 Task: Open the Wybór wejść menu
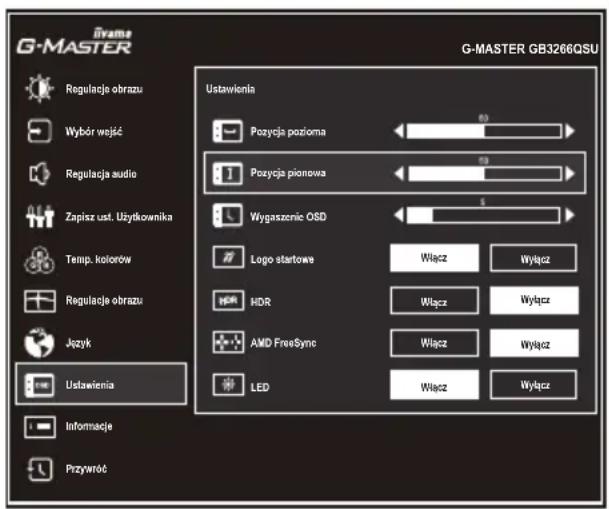click(x=94, y=132)
